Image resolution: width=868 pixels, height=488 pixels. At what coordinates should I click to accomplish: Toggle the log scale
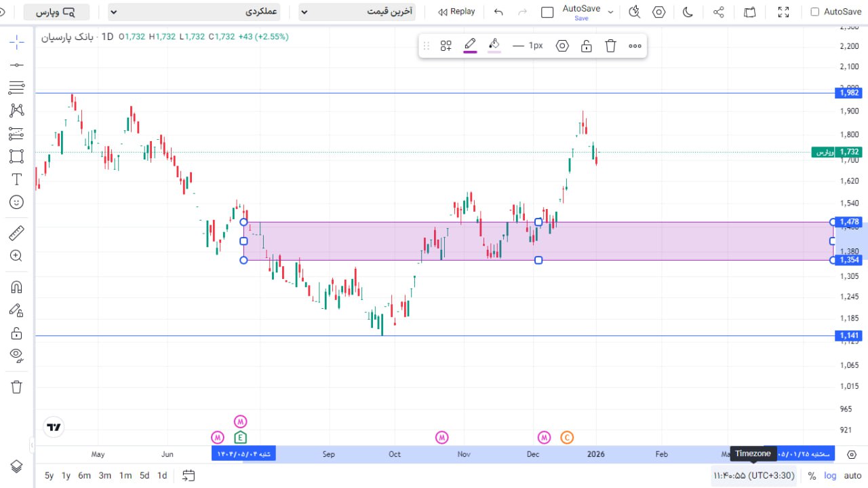(830, 476)
